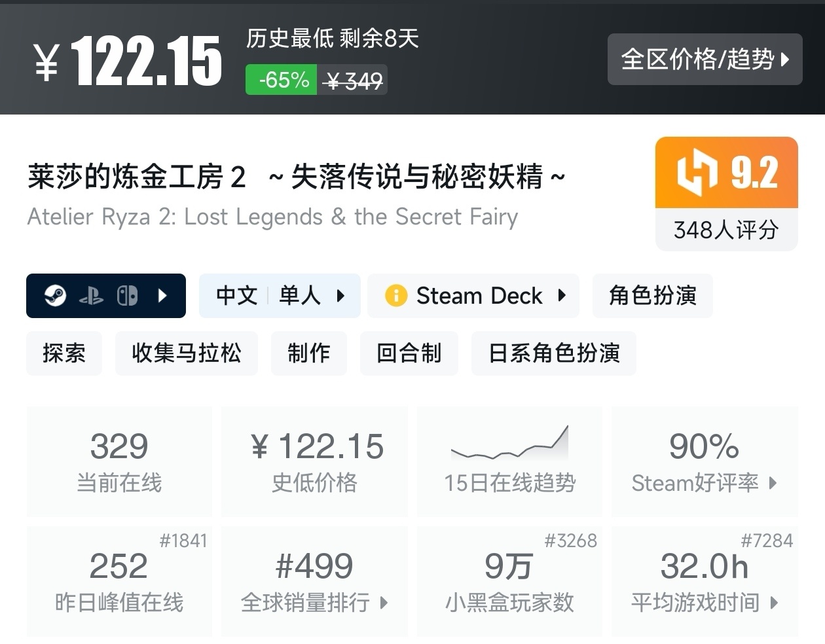This screenshot has height=644, width=825.
Task: Choose the 回合制 tag
Action: pos(409,353)
